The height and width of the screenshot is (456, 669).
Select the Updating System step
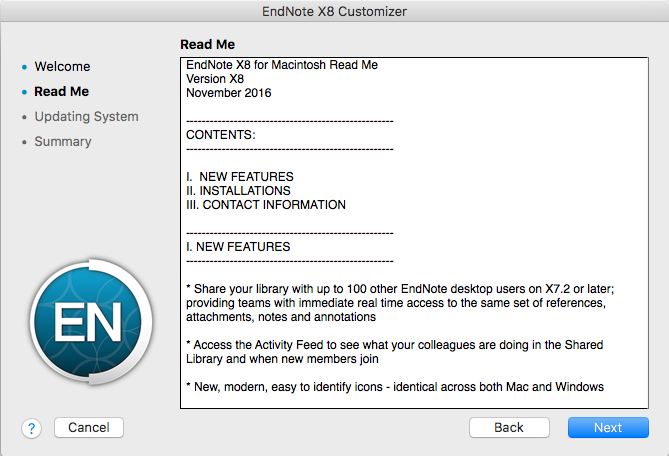point(86,116)
